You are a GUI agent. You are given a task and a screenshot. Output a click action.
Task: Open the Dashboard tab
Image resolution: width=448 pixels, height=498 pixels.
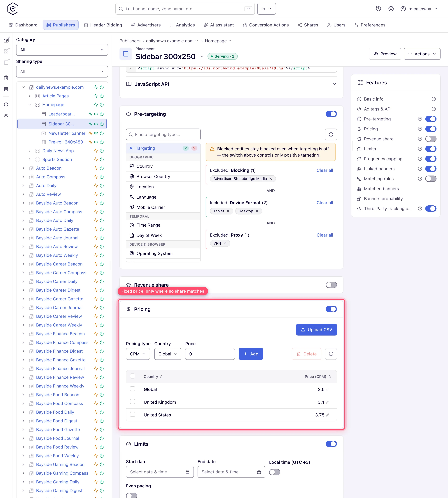coord(23,25)
